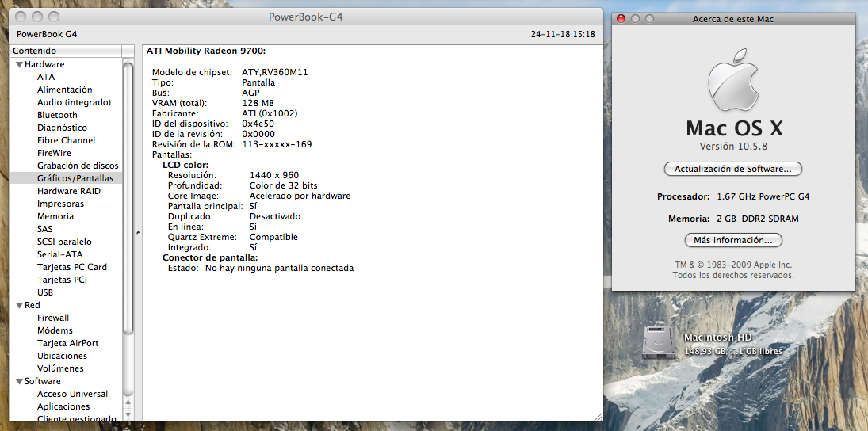Click the window resize grip corner
Screen dimensions: 868x431
[x=598, y=416]
